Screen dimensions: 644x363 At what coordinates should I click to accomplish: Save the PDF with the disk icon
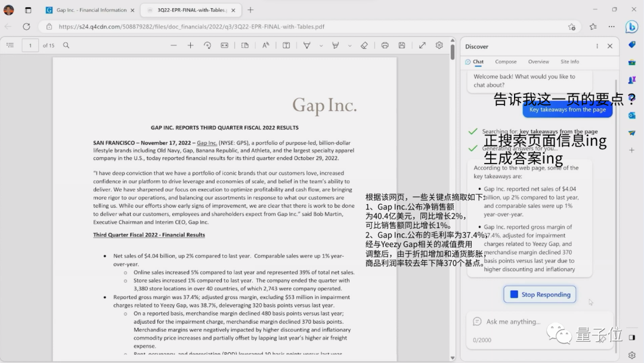click(402, 45)
